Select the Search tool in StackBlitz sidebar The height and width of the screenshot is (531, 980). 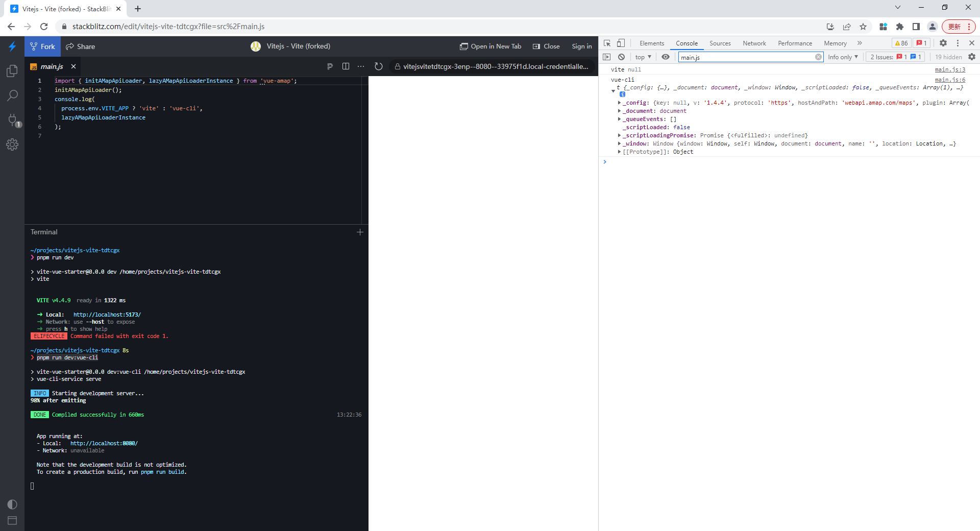(x=12, y=95)
